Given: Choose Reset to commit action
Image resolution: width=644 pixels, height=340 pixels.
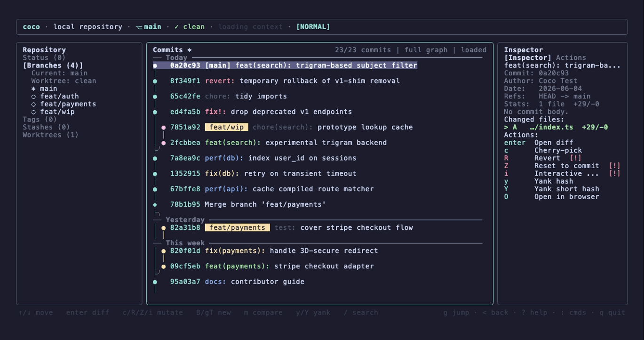Looking at the screenshot, I should (563, 166).
